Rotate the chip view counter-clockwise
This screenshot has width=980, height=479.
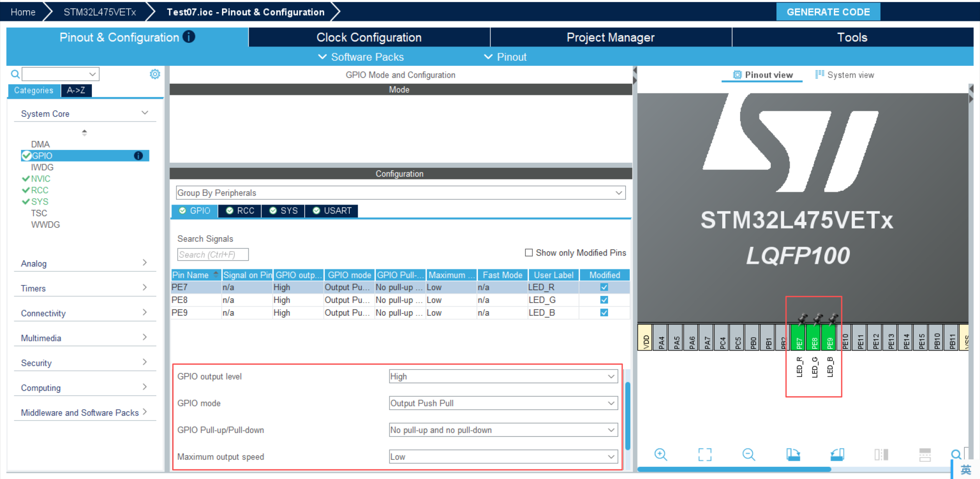click(x=837, y=454)
